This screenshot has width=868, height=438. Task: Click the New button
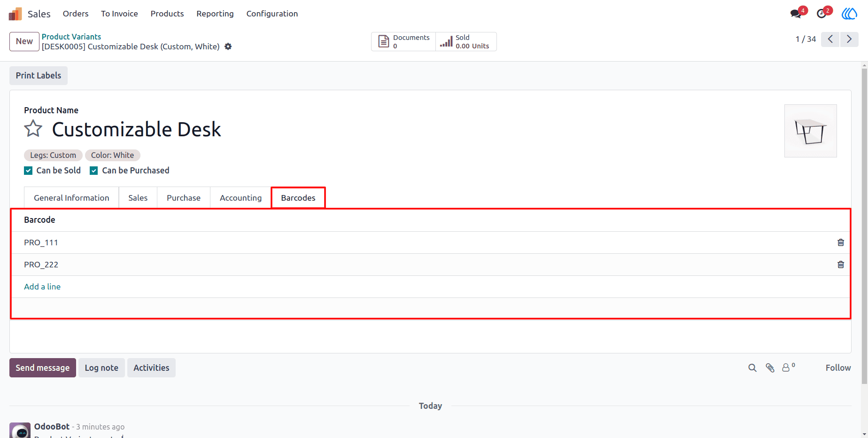[24, 41]
